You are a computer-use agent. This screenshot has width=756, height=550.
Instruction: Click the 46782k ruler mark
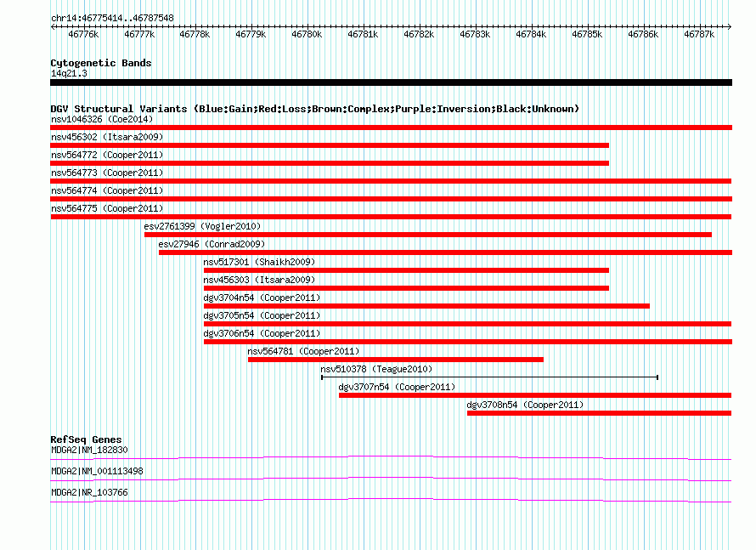click(419, 34)
